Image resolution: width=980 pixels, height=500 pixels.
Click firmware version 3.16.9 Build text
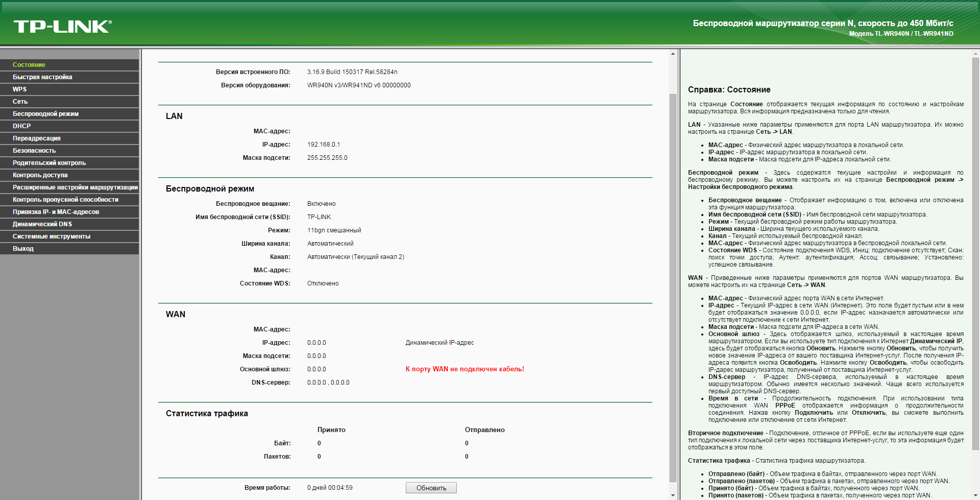[x=352, y=72]
